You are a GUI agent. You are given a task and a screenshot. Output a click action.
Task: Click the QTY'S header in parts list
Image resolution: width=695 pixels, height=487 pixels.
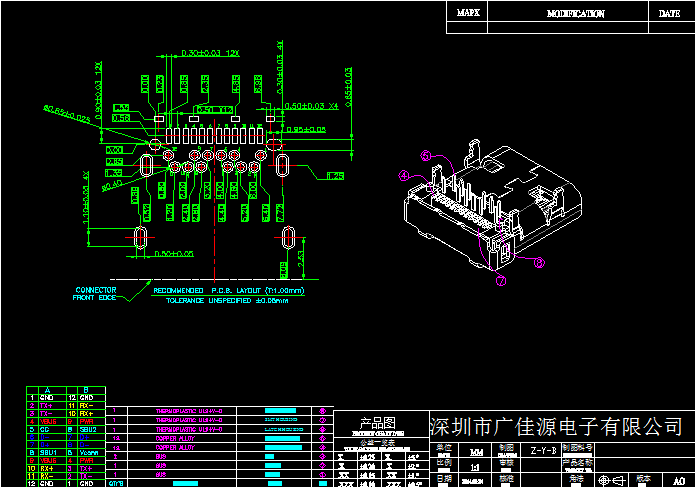tap(116, 483)
